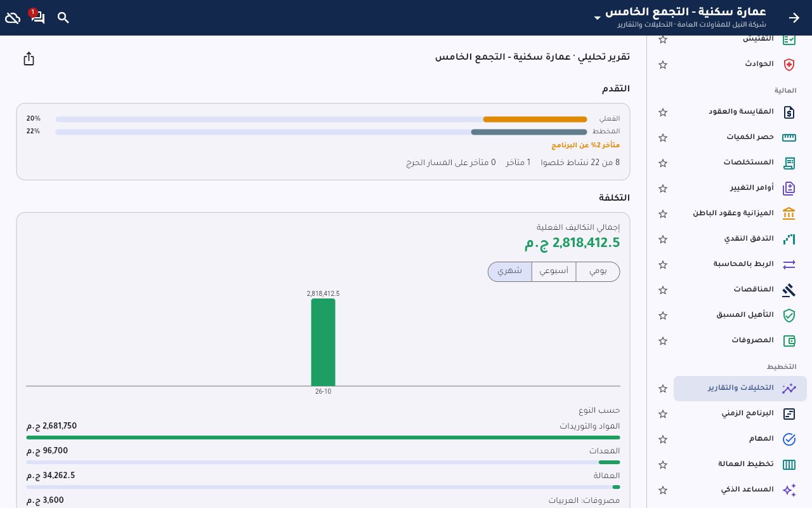Click the المقايسة والعقود document icon
Screen dimensions: 812x508
[789, 112]
